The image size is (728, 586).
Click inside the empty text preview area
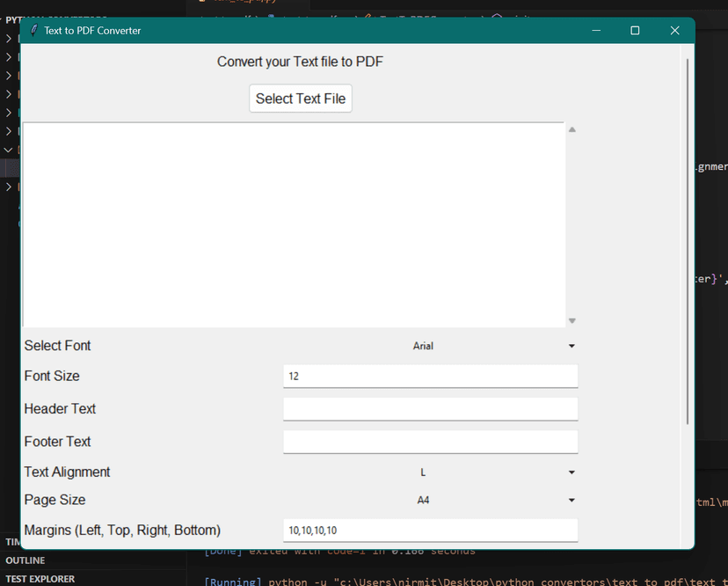[x=293, y=224]
